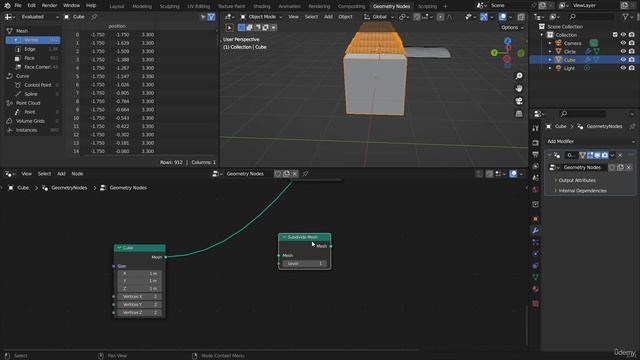Click Cube breadcrumb in node editor
The image size is (640, 360).
tap(23, 188)
